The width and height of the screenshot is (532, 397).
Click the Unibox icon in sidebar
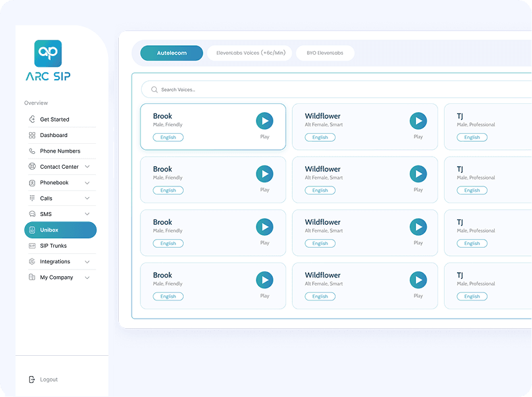click(x=32, y=230)
